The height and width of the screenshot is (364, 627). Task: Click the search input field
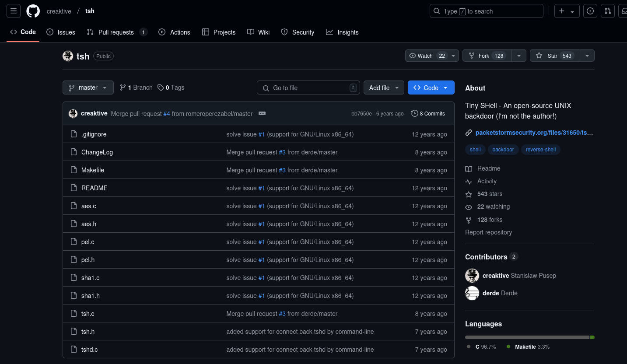coord(487,11)
